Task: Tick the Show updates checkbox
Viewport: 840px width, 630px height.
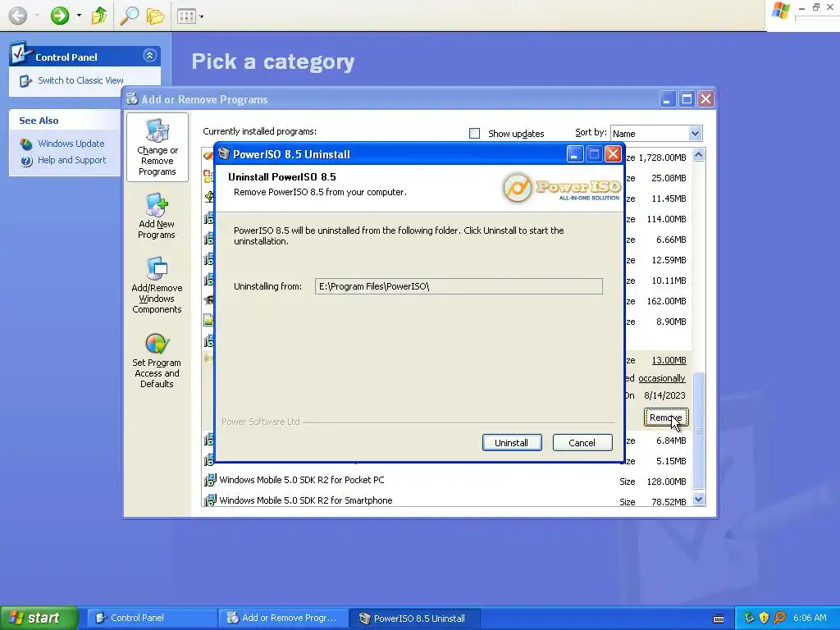Action: [475, 134]
